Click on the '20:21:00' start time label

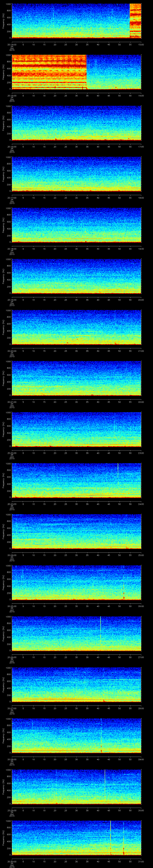coord(12,402)
